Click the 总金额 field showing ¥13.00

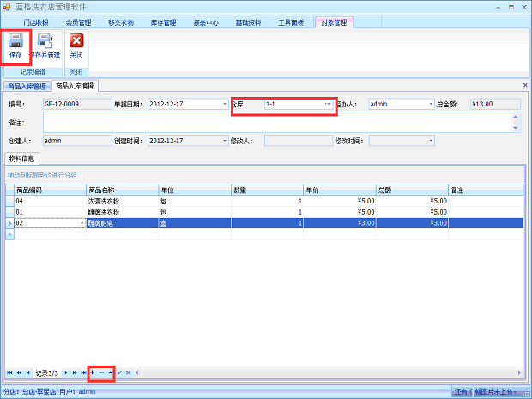tap(495, 104)
